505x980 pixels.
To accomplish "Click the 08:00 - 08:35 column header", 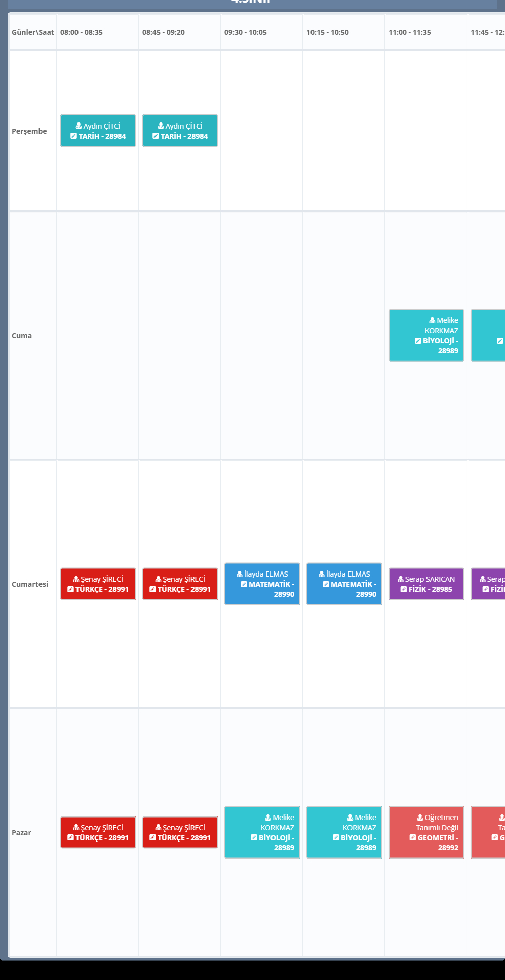I will coord(82,32).
